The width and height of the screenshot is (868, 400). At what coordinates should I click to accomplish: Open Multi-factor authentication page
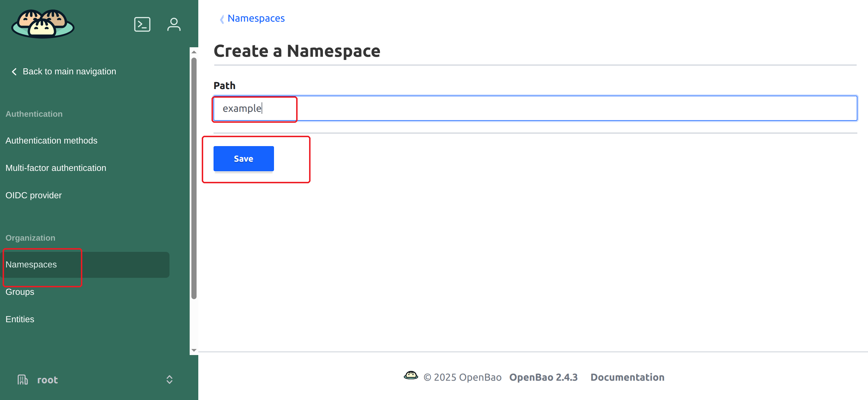[x=56, y=168]
